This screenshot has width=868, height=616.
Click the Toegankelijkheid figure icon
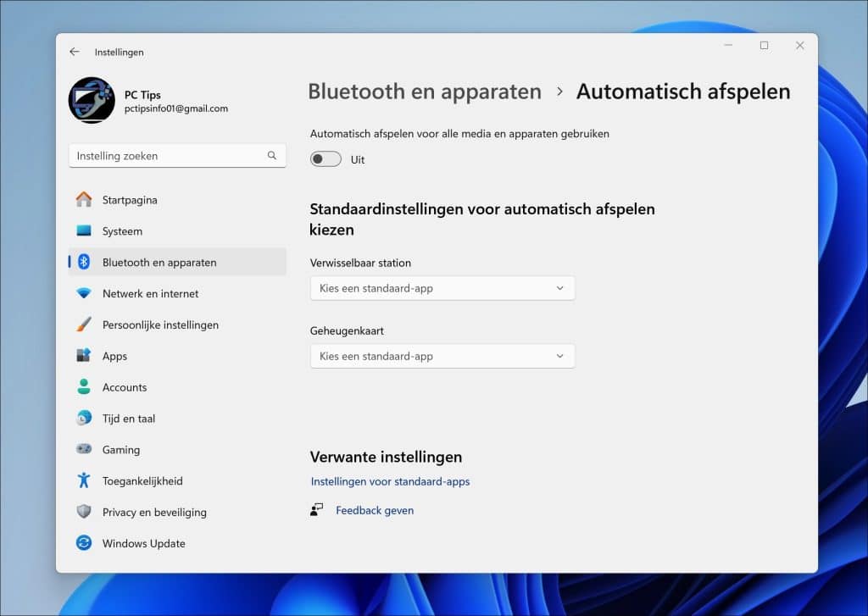click(x=84, y=480)
